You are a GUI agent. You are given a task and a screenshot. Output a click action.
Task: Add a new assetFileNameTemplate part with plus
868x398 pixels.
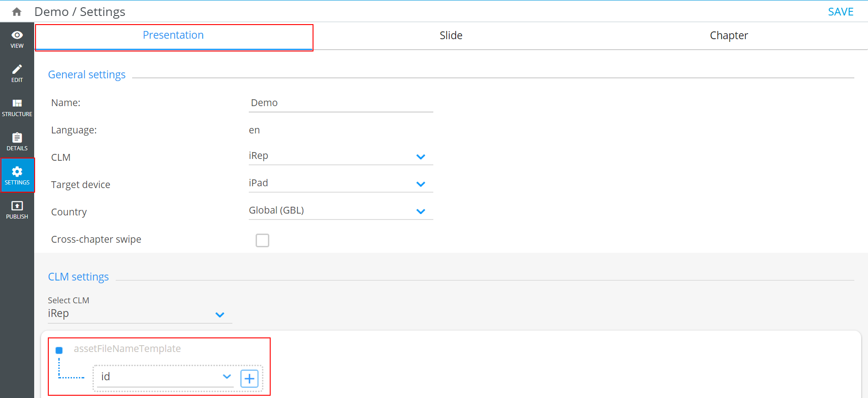[x=249, y=378]
